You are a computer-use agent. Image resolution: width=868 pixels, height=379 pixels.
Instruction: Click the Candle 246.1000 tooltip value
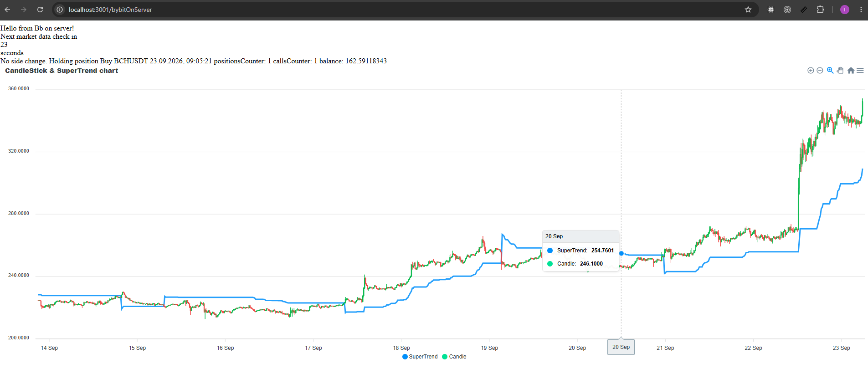coord(591,264)
